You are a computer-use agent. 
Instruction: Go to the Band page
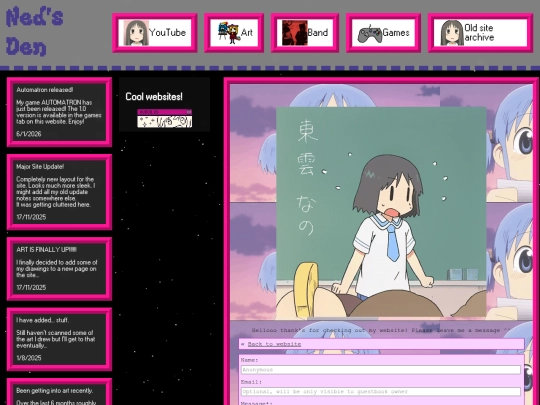click(305, 33)
